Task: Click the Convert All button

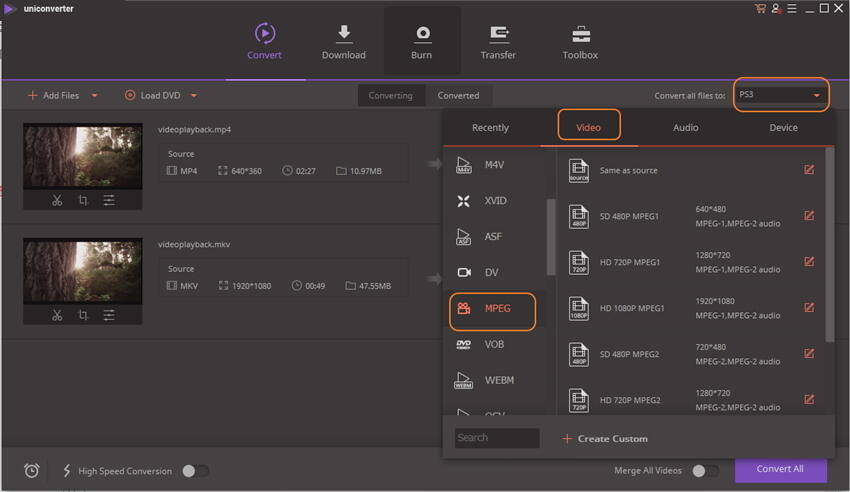Action: point(781,470)
